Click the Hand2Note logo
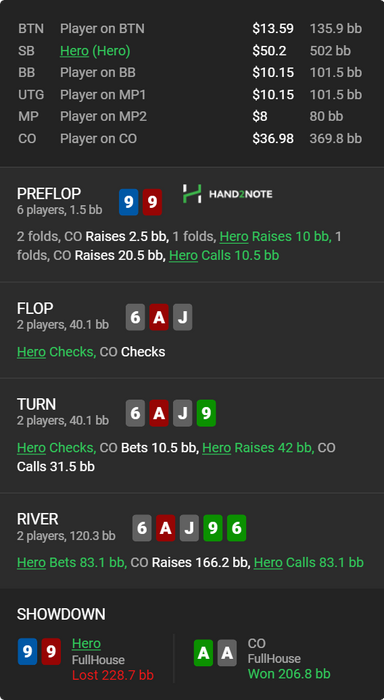 [x=227, y=194]
